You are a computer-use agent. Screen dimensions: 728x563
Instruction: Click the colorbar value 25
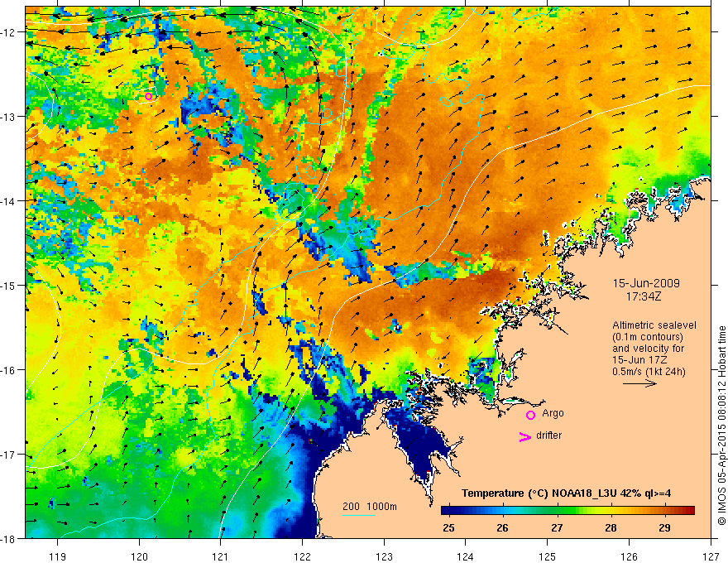[x=448, y=528]
